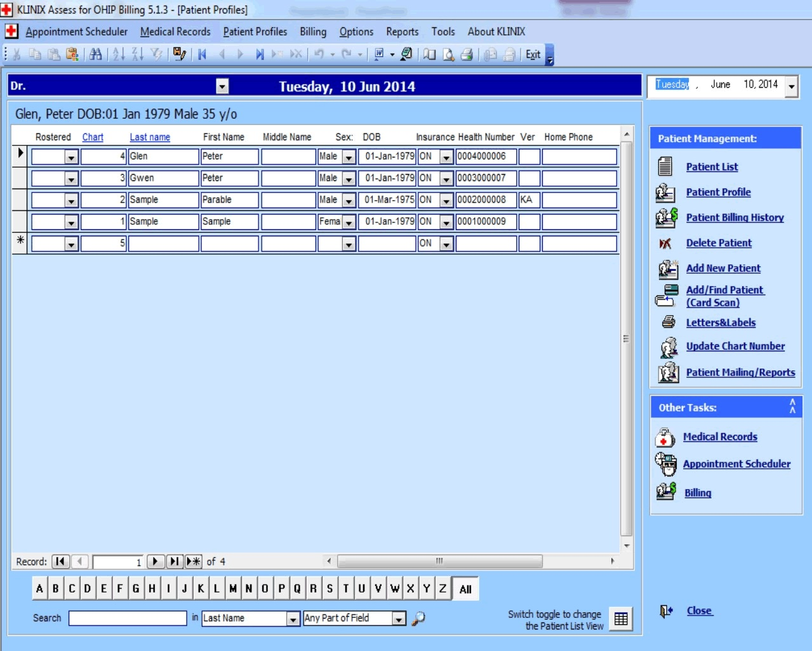Click the Patient Profile icon
Image resolution: width=812 pixels, height=651 pixels.
pyautogui.click(x=665, y=192)
